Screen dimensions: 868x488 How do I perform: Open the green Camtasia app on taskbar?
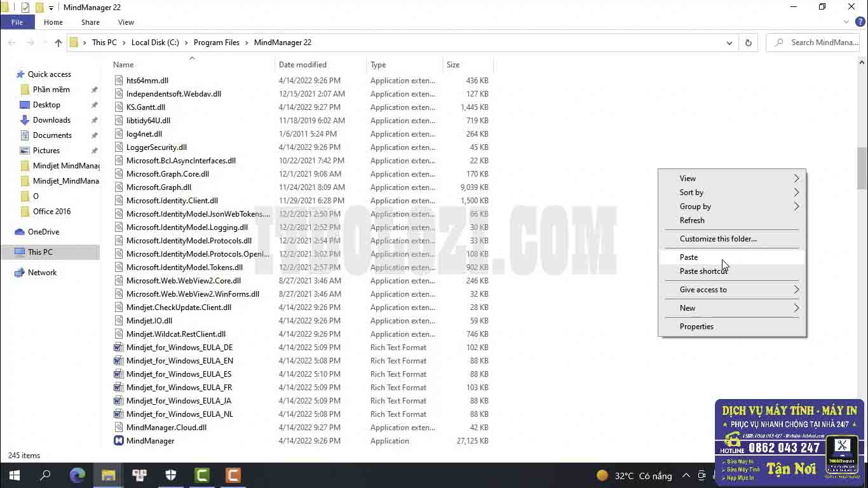[202, 475]
